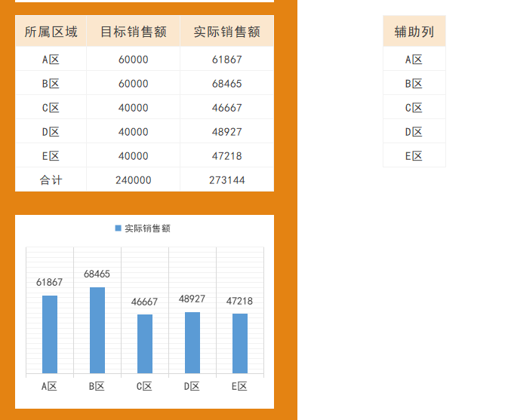Image resolution: width=508 pixels, height=420 pixels.
Task: Select the D区 bar in chart
Action: 192,342
